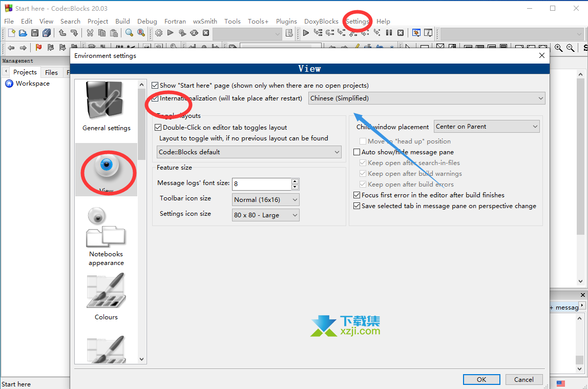Image resolution: width=588 pixels, height=389 pixels.
Task: Click the OK button
Action: (481, 379)
